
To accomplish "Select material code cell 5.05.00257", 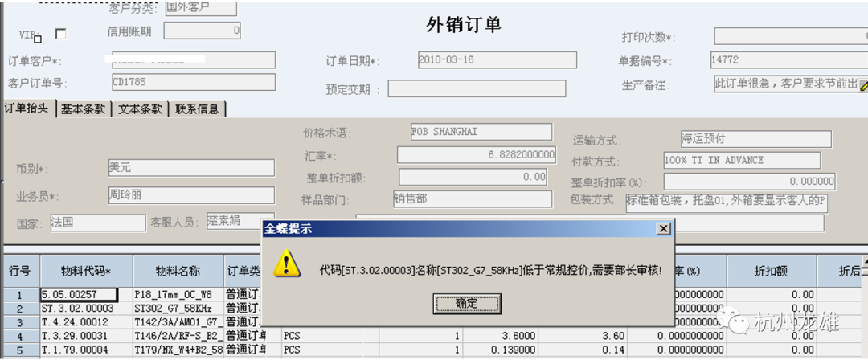I will (79, 295).
